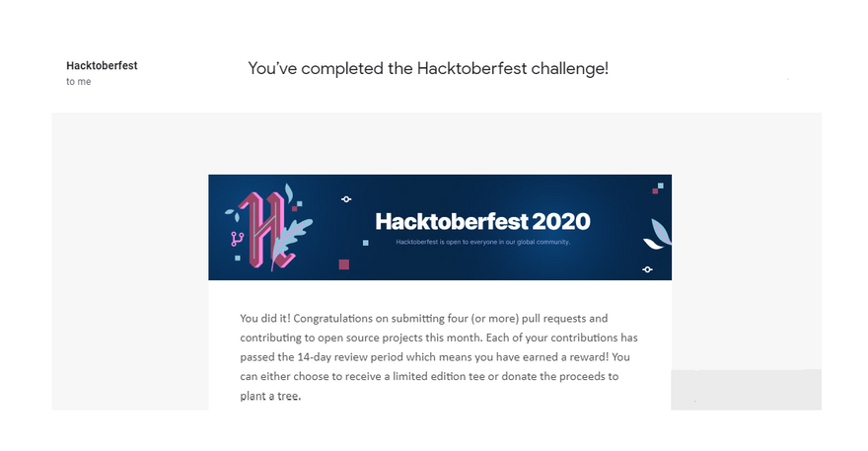This screenshot has height=451, width=868.
Task: Click the email subject line heading
Action: 428,68
